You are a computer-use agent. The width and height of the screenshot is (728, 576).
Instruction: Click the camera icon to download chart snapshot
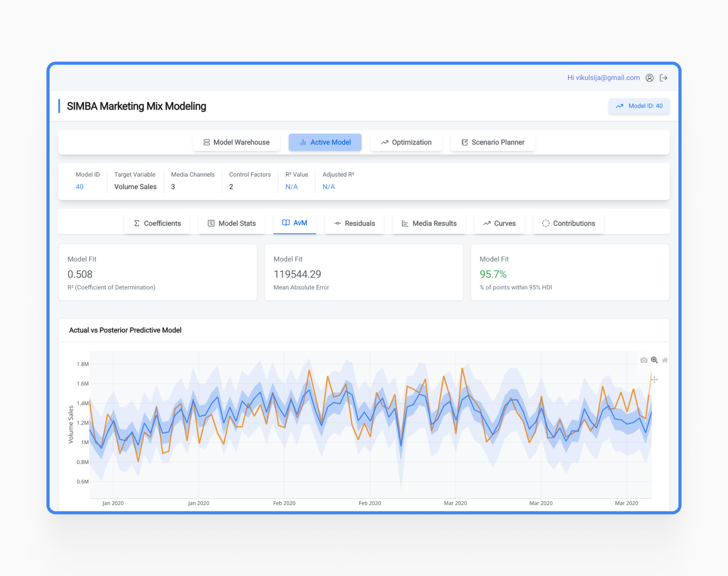coord(643,360)
